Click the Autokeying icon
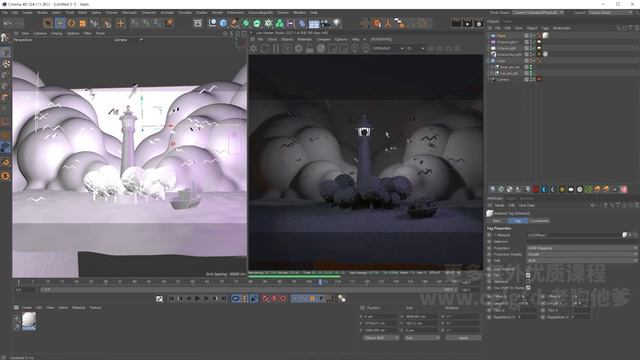This screenshot has height=360, width=640. coord(274,299)
